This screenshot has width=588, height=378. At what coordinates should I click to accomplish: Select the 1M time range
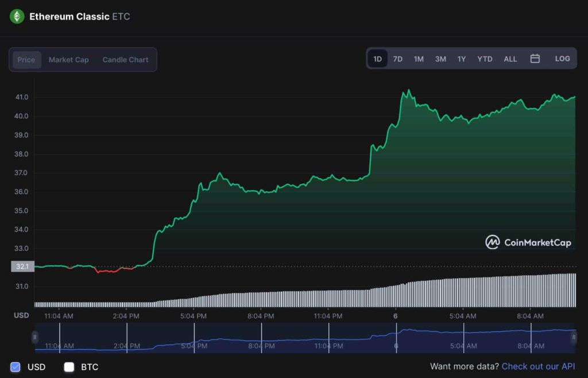tap(419, 59)
